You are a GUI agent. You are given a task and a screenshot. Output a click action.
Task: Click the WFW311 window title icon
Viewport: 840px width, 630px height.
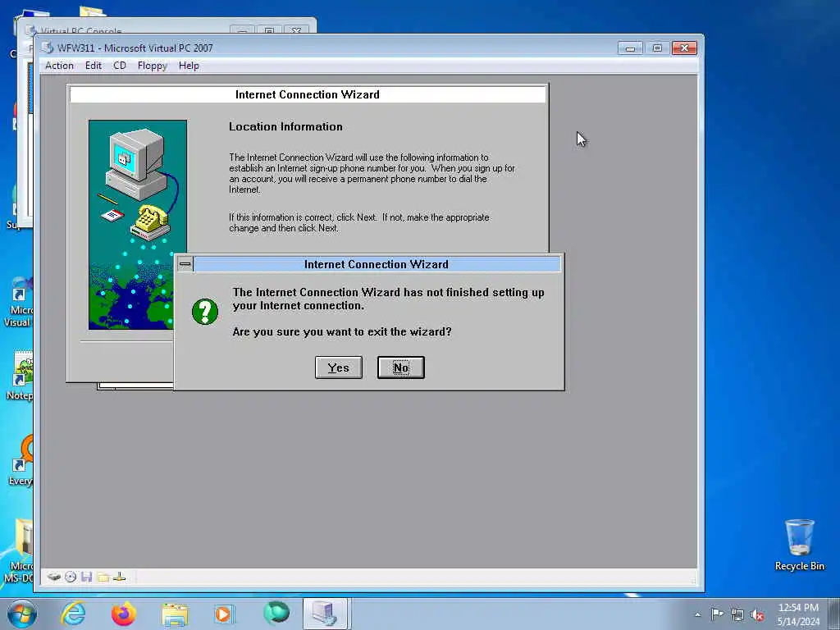coord(48,48)
